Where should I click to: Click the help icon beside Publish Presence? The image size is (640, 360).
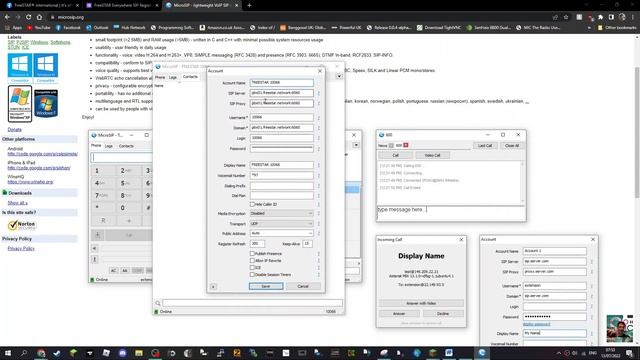tap(319, 254)
